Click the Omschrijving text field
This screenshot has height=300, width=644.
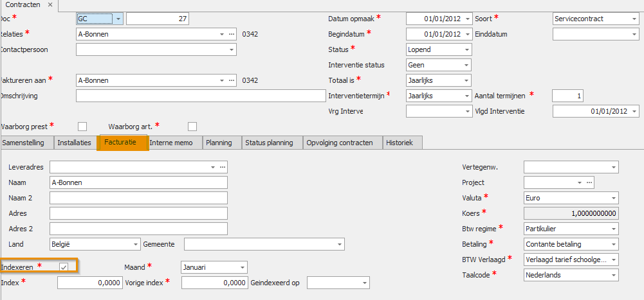201,96
